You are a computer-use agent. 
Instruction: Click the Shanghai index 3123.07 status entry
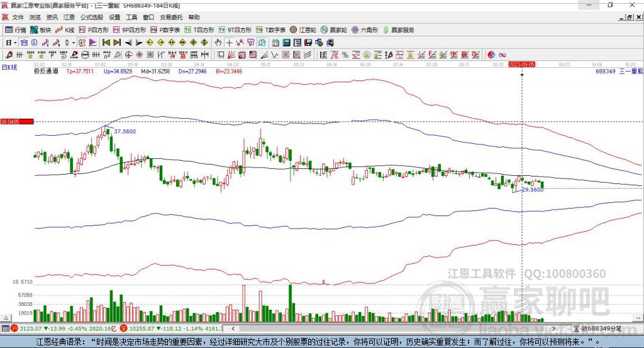[64, 329]
